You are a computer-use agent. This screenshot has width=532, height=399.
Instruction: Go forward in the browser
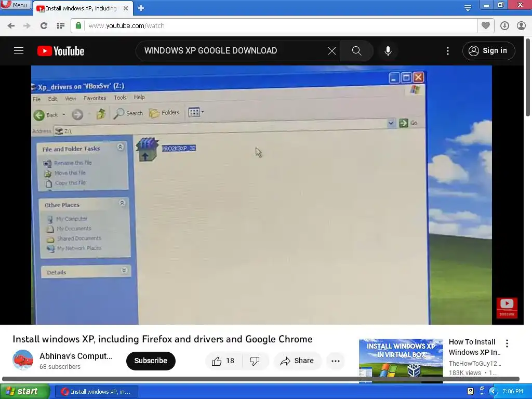(x=27, y=26)
